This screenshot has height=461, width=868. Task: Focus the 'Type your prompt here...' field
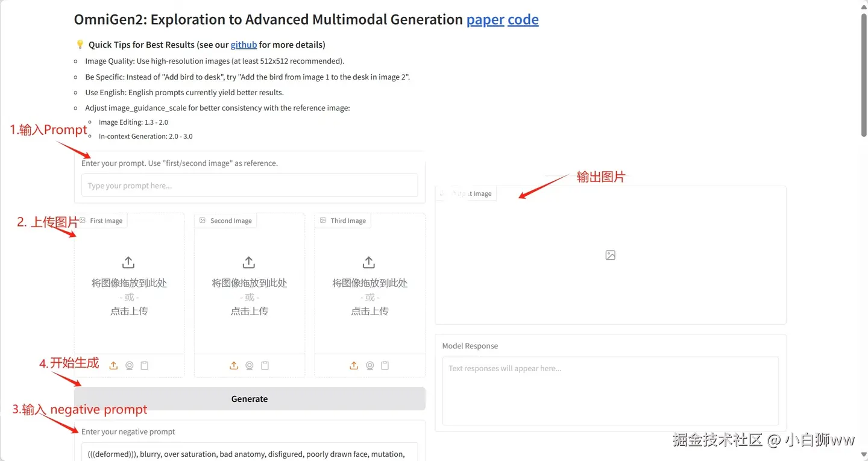(x=250, y=186)
